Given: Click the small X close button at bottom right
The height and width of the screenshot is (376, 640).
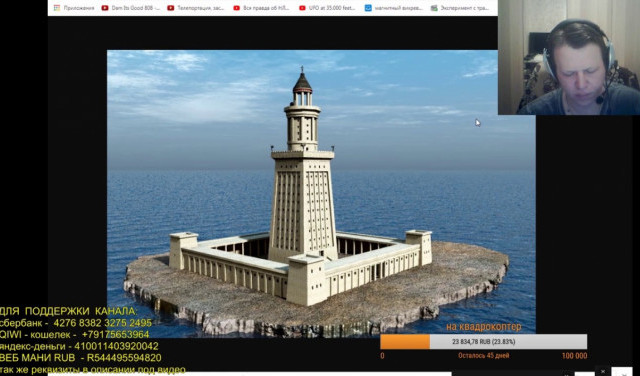Looking at the screenshot, I should pos(603,371).
